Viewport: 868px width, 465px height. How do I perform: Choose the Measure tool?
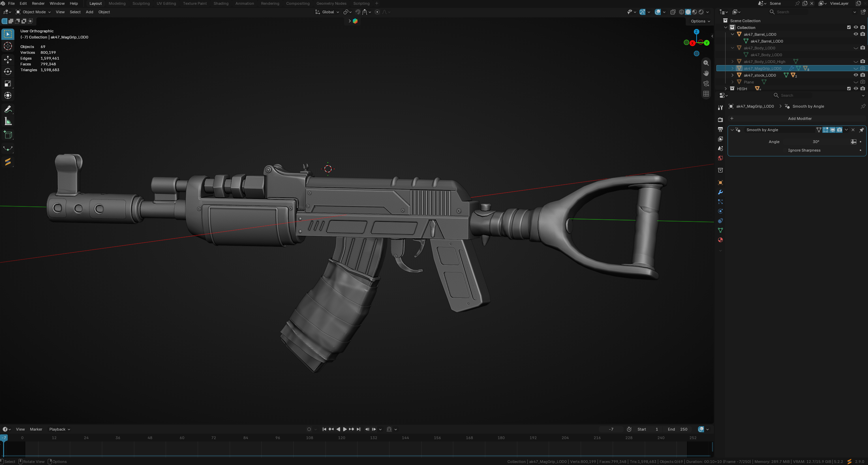coord(8,122)
